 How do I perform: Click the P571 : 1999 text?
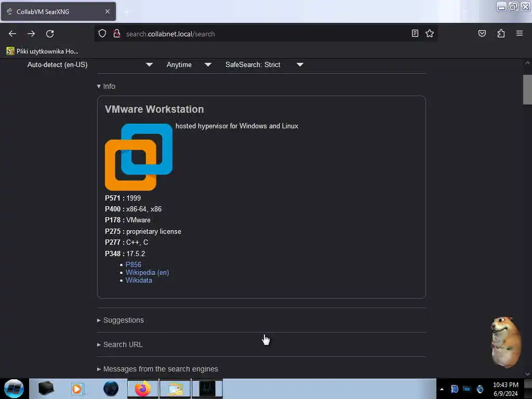pyautogui.click(x=123, y=198)
